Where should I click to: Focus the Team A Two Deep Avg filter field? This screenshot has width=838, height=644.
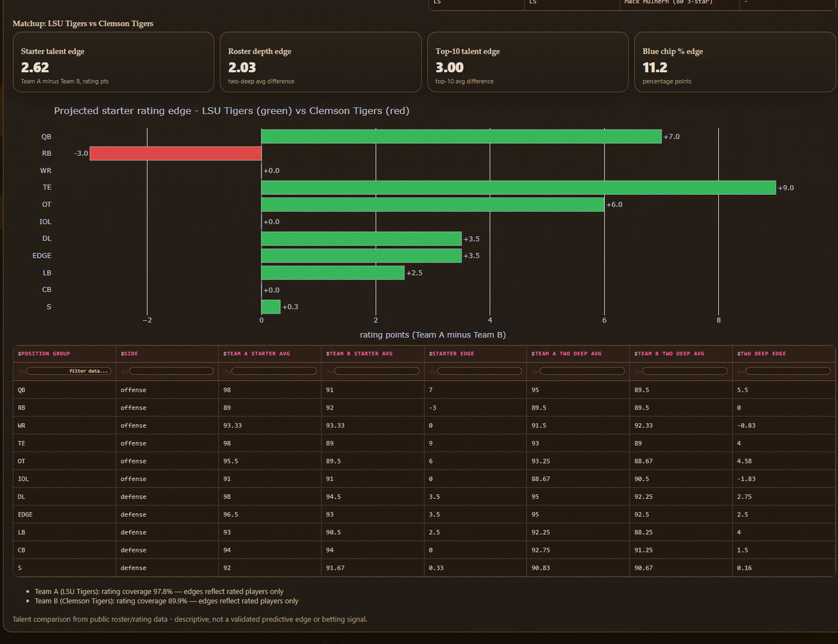[583, 371]
